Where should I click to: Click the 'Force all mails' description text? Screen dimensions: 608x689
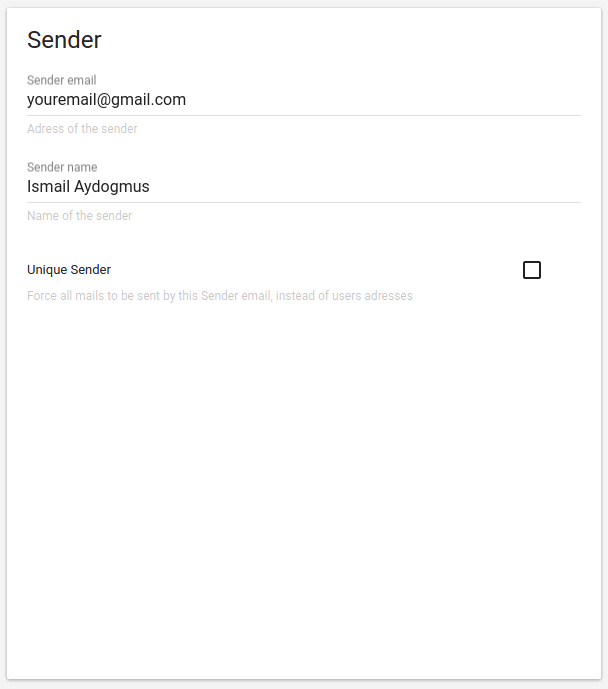click(x=220, y=296)
